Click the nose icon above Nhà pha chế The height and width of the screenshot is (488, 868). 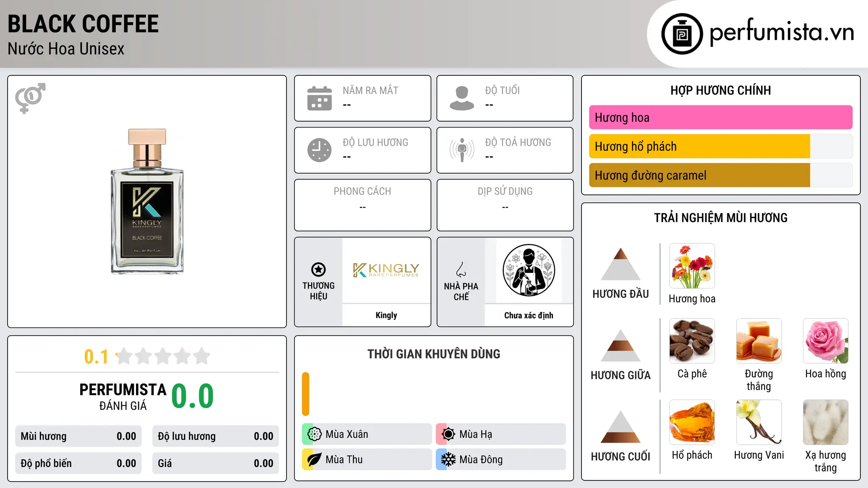[x=461, y=269]
